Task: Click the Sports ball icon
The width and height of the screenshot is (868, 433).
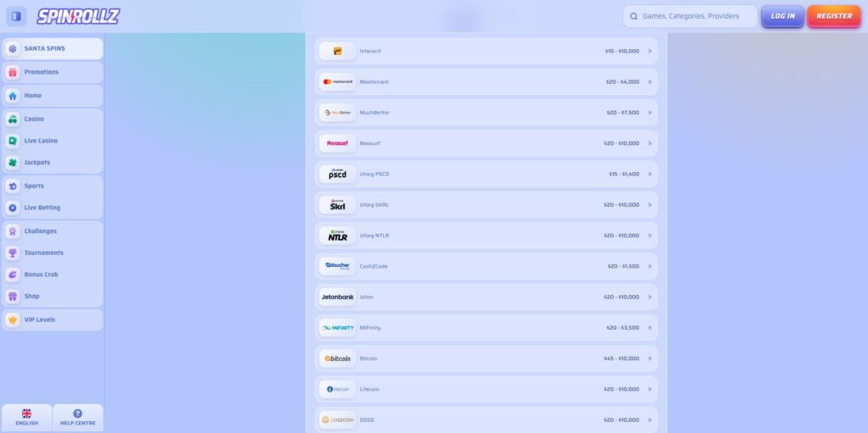Action: click(x=13, y=186)
